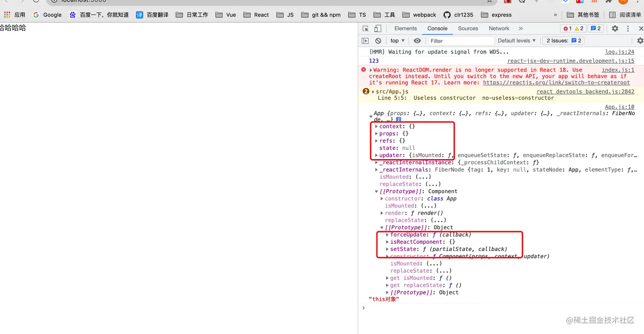Open the Network tab
The height and width of the screenshot is (334, 644).
coord(499,29)
